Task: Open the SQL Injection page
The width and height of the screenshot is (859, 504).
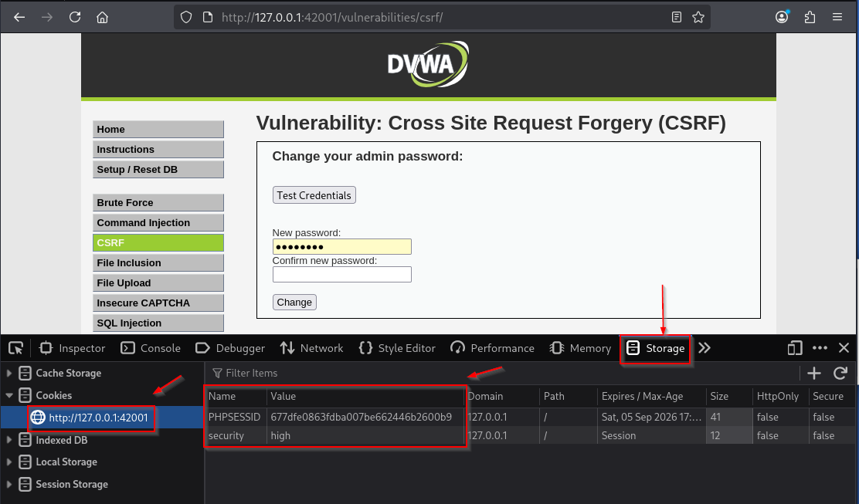Action: click(x=158, y=323)
